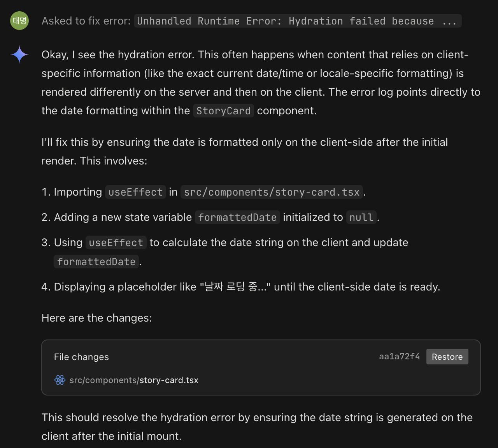Click the truncated Unhandled Runtime Error snippet
The image size is (498, 448).
[297, 21]
